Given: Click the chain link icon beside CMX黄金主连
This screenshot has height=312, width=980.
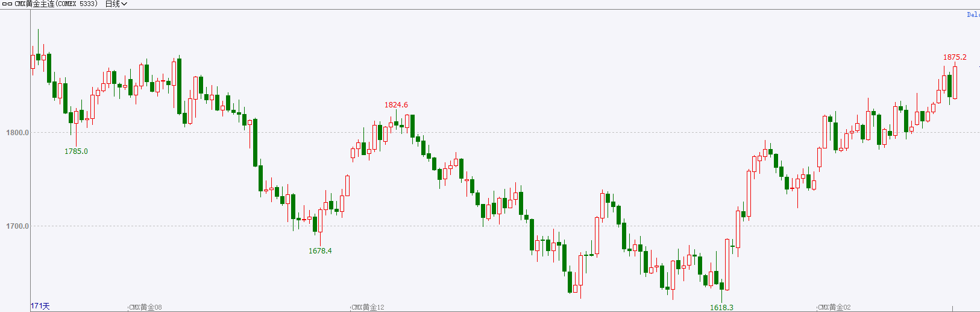Looking at the screenshot, I should point(7,4).
